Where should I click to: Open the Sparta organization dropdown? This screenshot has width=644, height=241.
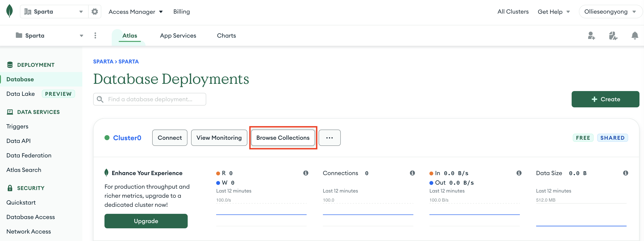click(54, 12)
